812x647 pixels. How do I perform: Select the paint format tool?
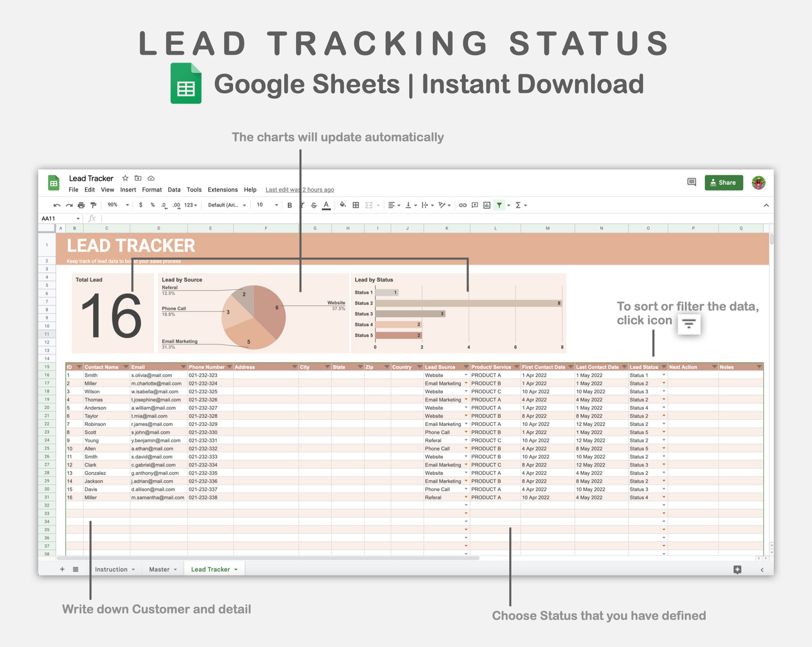93,205
